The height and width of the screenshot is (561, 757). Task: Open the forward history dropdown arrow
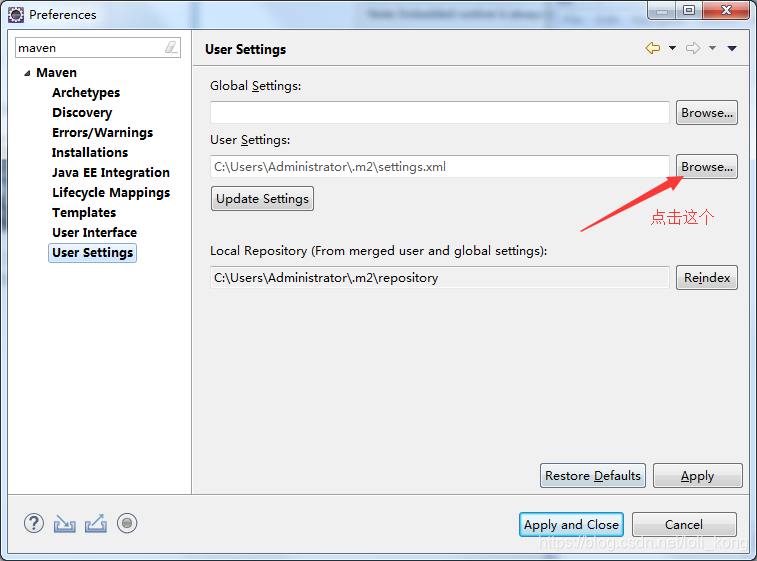pyautogui.click(x=712, y=48)
